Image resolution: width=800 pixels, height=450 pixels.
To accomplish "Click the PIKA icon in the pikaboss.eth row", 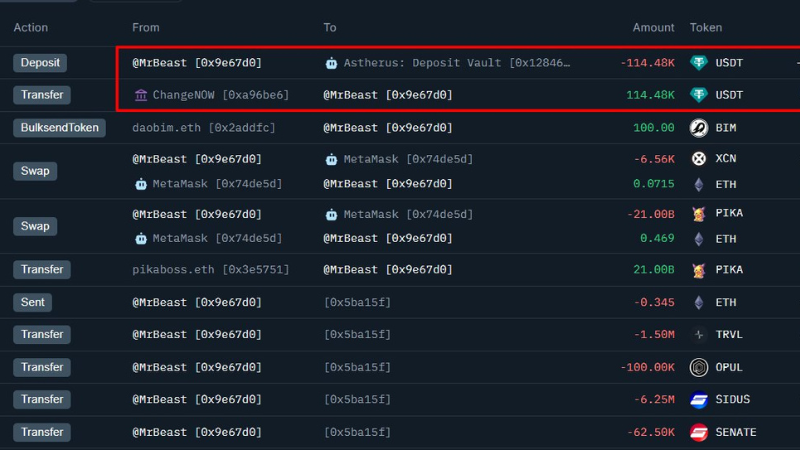I will pos(698,270).
